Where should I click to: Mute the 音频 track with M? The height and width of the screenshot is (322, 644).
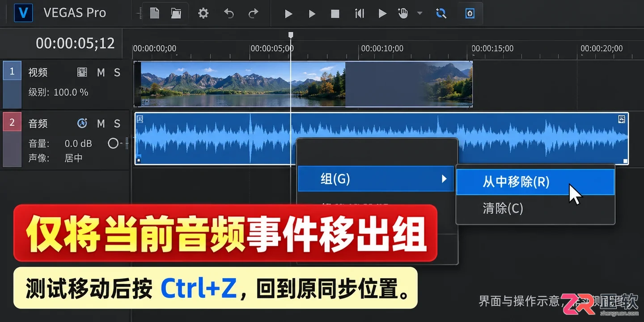coord(101,123)
